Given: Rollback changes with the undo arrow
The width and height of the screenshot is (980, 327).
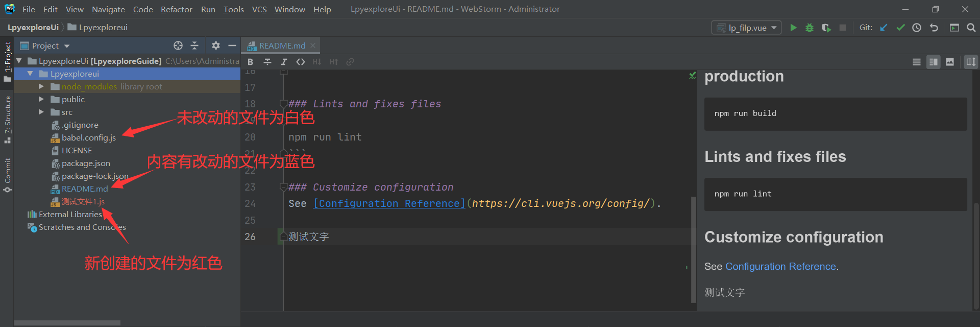Looking at the screenshot, I should tap(934, 28).
